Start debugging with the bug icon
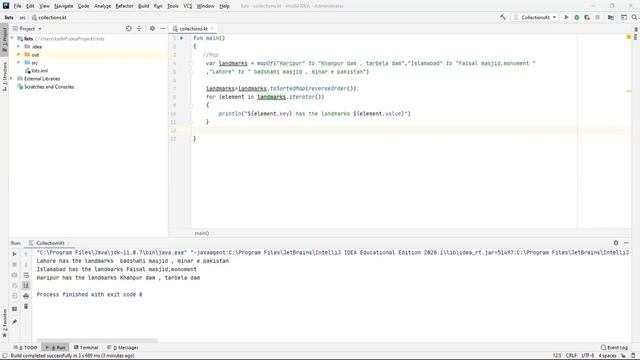 [577, 17]
